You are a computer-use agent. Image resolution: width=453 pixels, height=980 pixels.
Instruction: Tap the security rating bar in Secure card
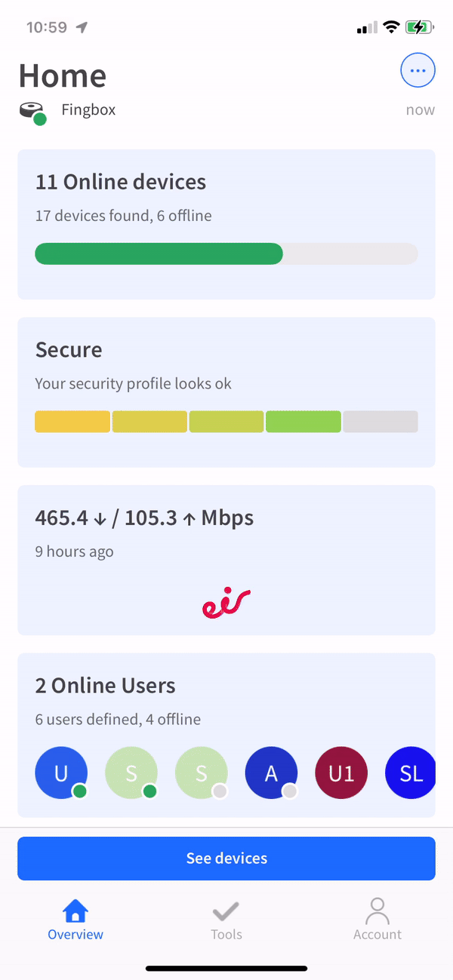click(x=226, y=422)
